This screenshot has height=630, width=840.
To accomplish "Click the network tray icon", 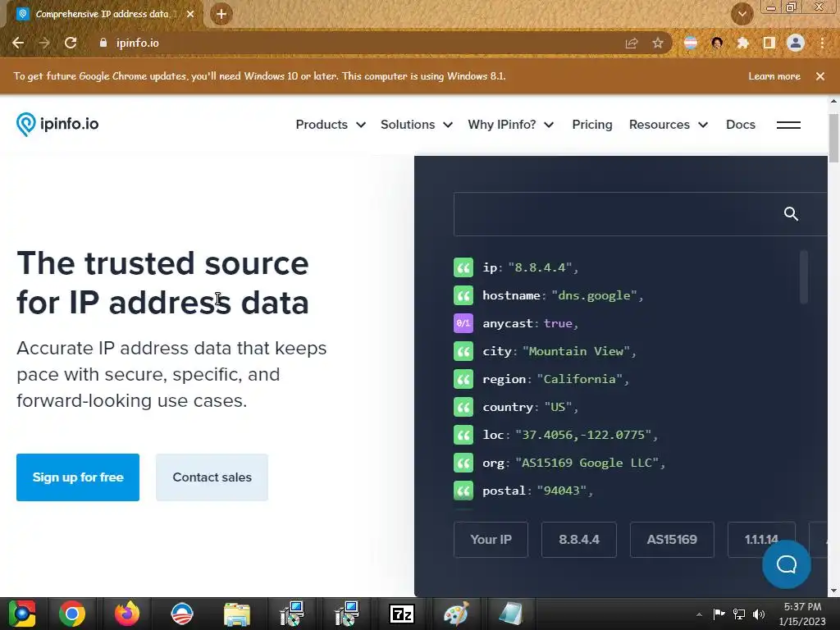I will tap(739, 614).
